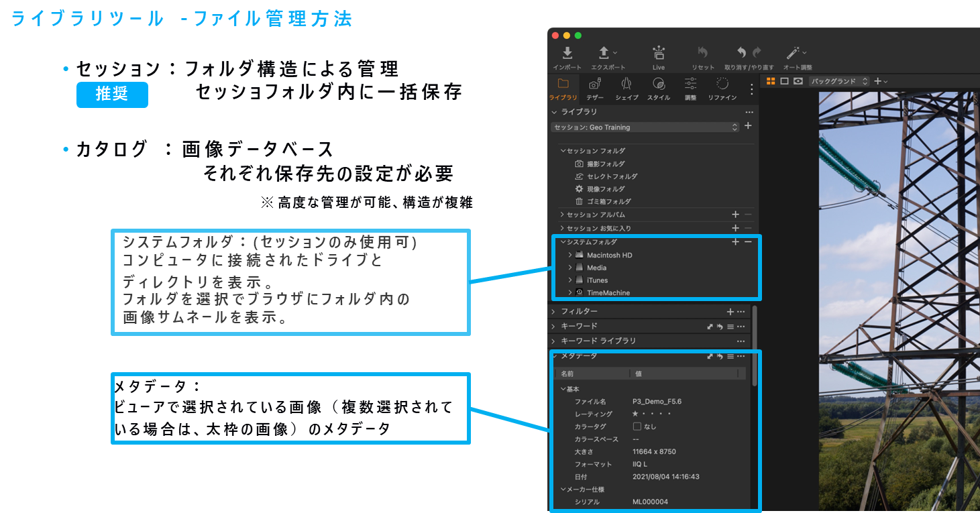Viewport: 980px width, 513px height.
Task: Add a new セッション アルバム with plus
Action: [x=735, y=215]
